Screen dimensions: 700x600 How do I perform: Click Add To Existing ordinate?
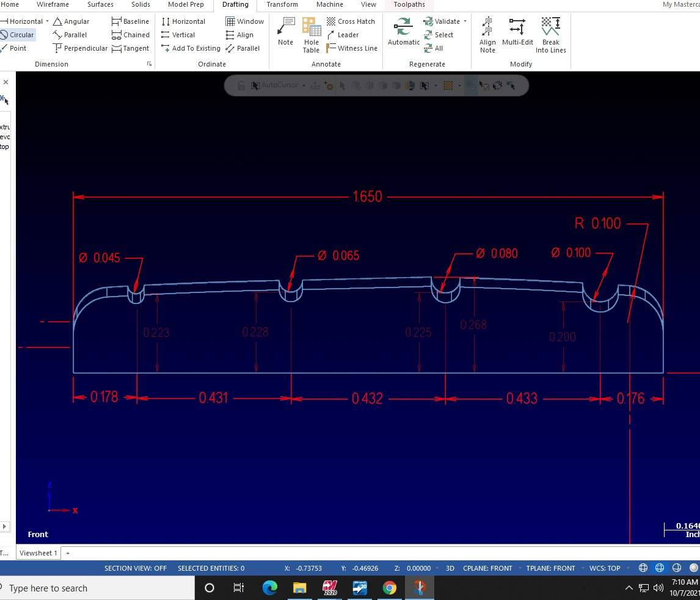pyautogui.click(x=191, y=48)
